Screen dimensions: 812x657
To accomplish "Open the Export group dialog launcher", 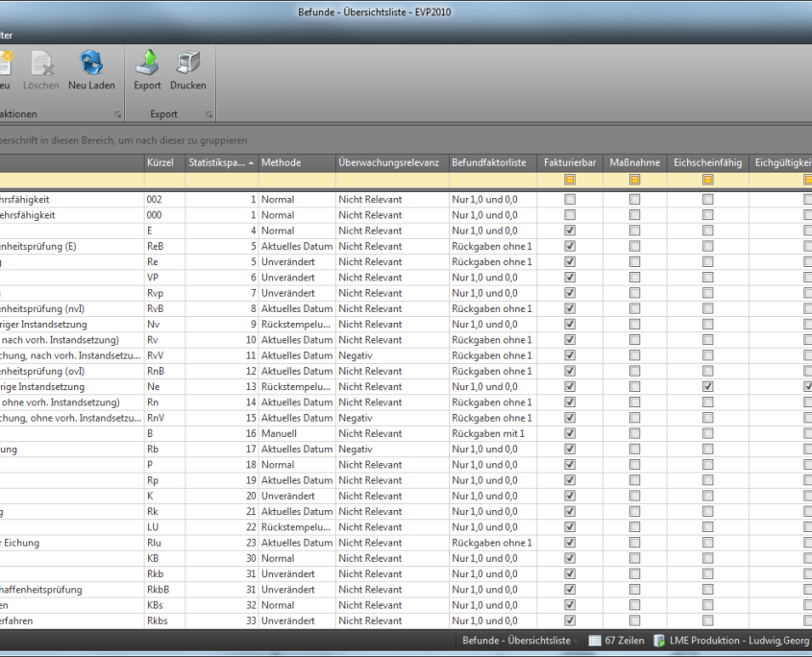I will coord(209,114).
